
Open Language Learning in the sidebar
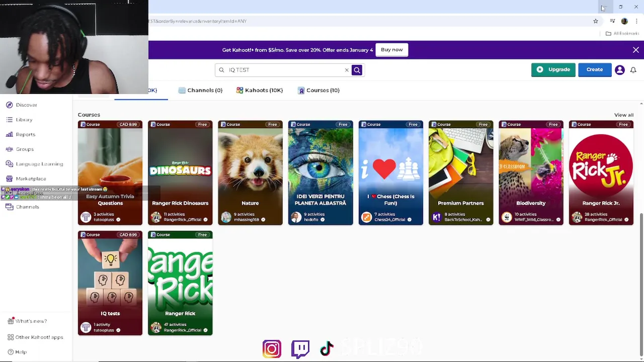35,164
